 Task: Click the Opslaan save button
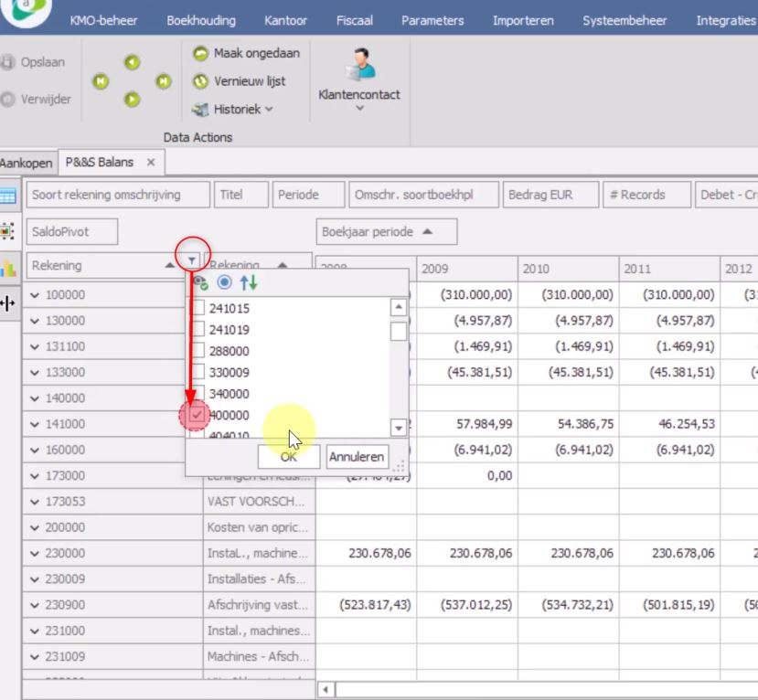click(x=33, y=62)
